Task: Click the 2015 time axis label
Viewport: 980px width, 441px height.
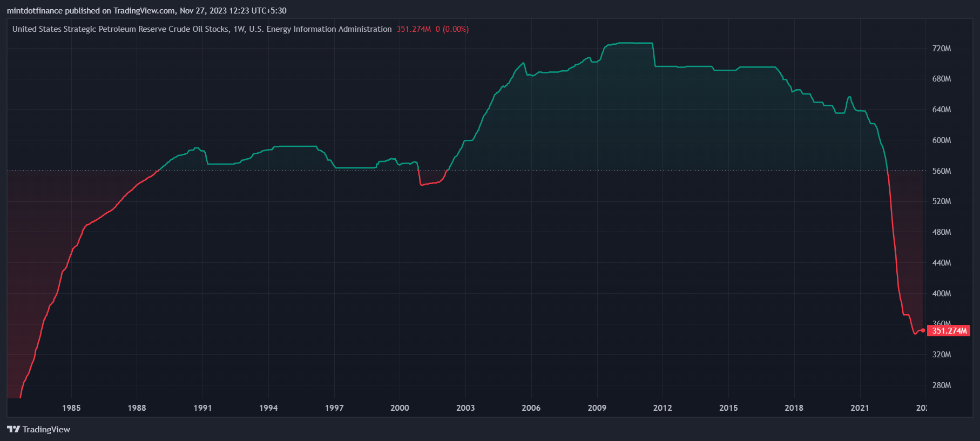Action: (728, 408)
